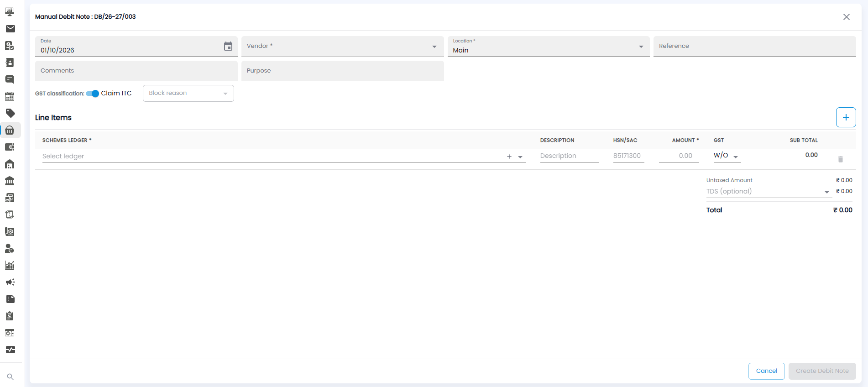
Task: Click the Purpose input field
Action: click(x=343, y=71)
